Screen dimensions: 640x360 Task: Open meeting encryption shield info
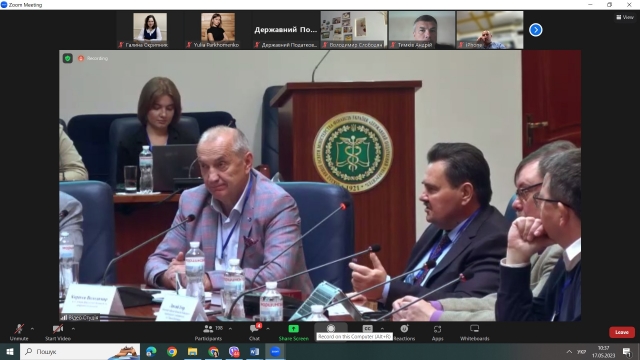click(68, 58)
